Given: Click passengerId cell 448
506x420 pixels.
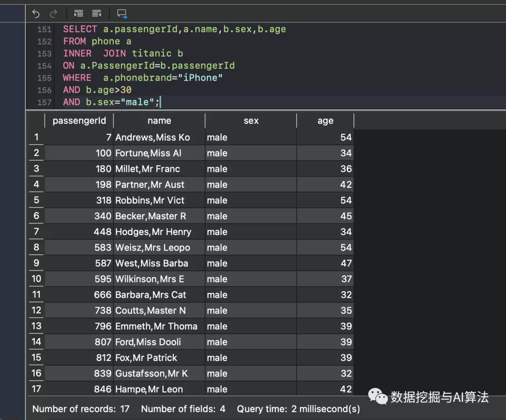Looking at the screenshot, I should (79, 232).
